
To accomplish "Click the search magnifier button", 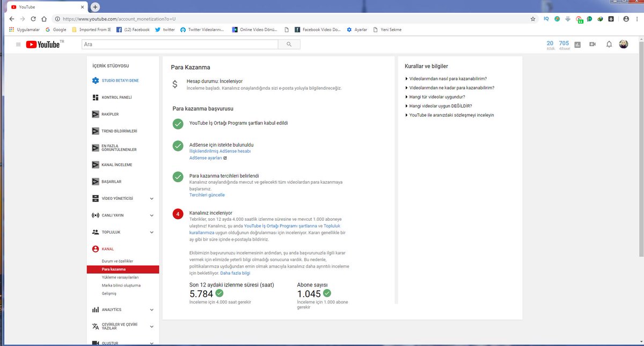I will click(x=289, y=45).
